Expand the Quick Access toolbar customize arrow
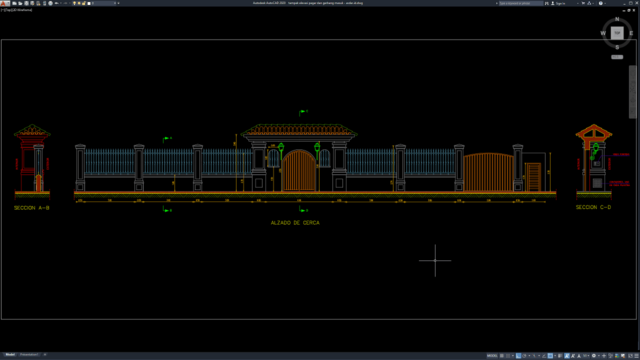This screenshot has width=640, height=360. tap(118, 3)
